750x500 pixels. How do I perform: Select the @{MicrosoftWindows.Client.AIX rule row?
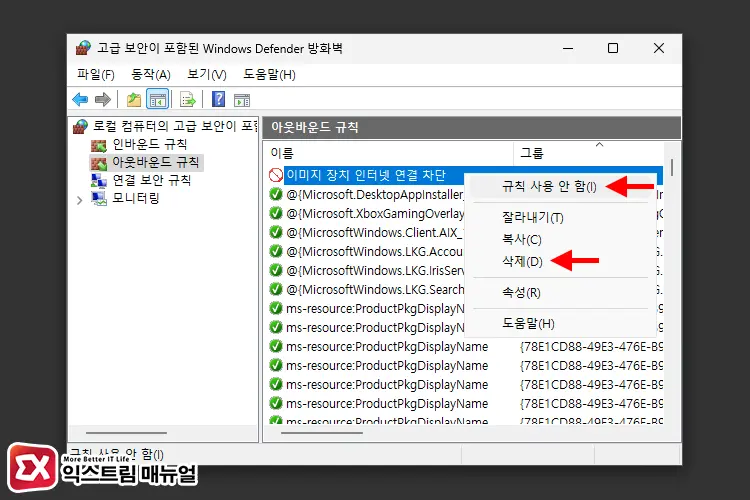pos(375,233)
